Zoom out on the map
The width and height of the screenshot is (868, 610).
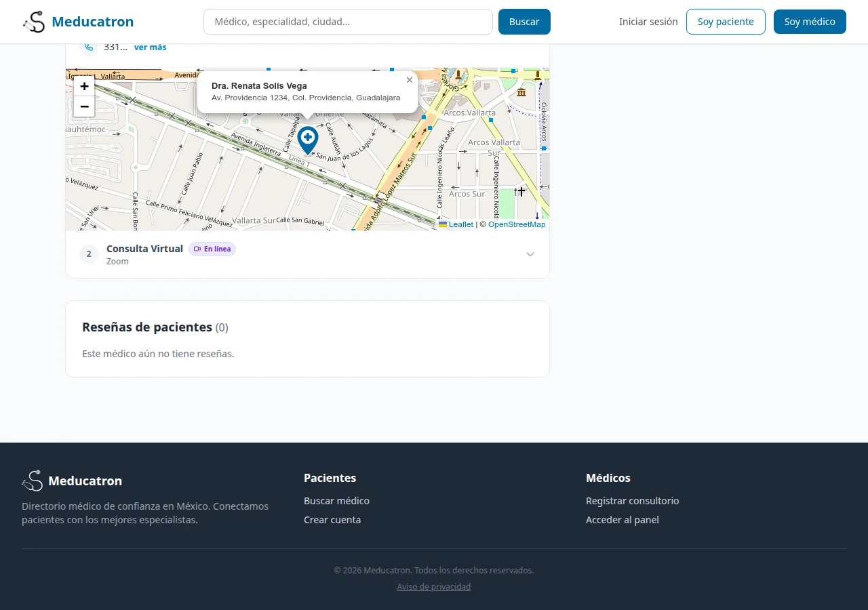point(84,106)
